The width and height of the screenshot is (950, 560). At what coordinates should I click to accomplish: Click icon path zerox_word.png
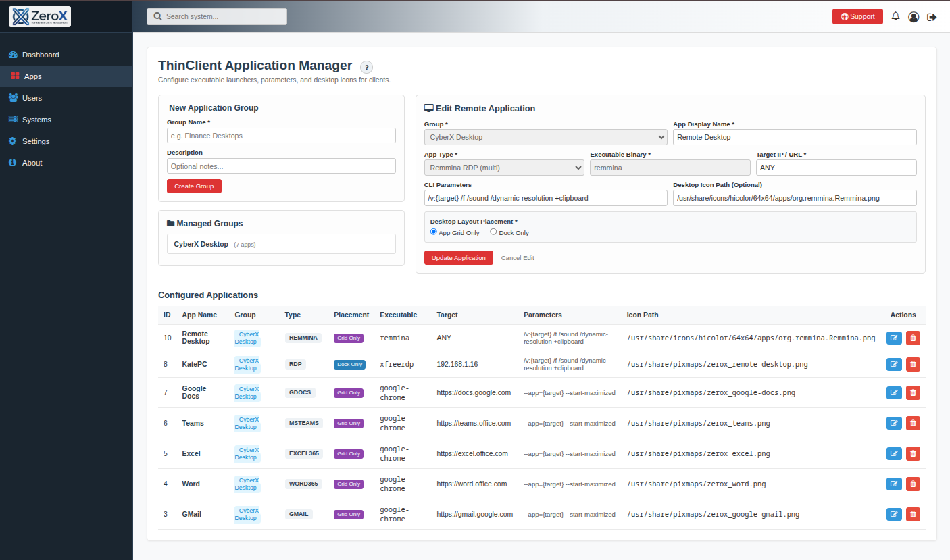(697, 484)
